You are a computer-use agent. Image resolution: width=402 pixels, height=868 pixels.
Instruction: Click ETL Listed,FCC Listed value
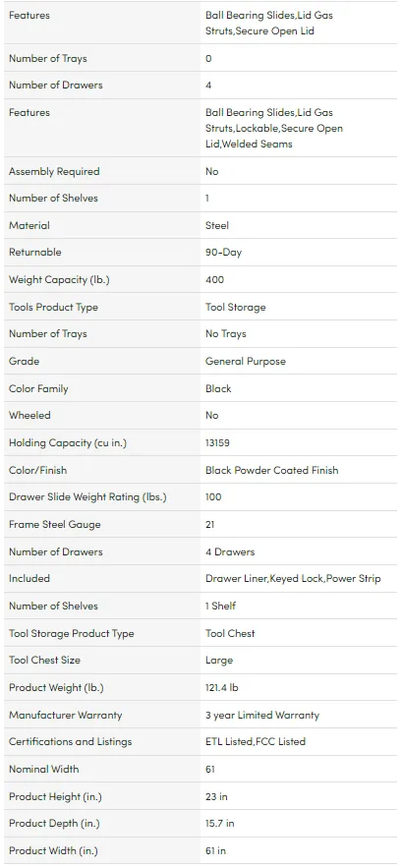(x=256, y=741)
